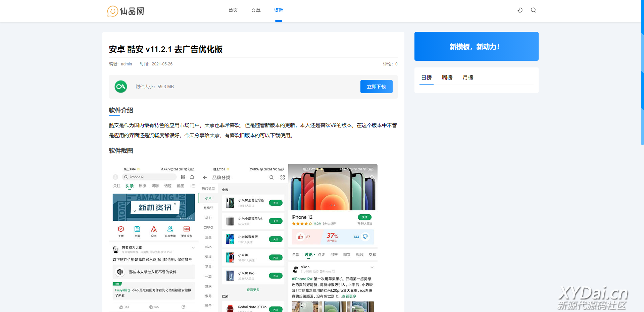
Task: Select the 周榜 ranking tab
Action: pyautogui.click(x=447, y=77)
